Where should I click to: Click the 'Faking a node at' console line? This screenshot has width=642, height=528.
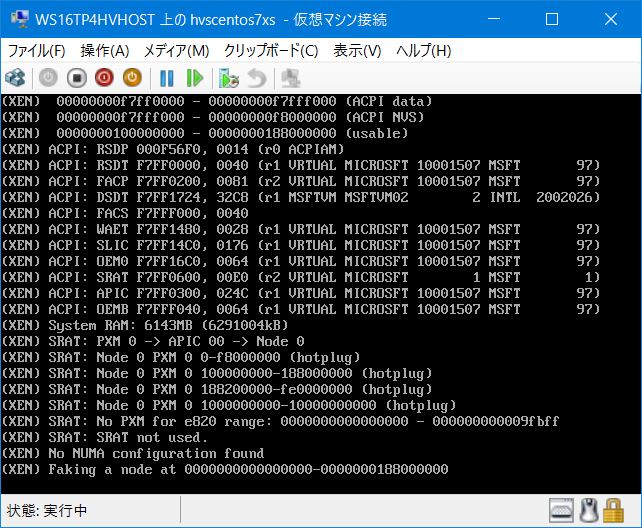pos(225,469)
